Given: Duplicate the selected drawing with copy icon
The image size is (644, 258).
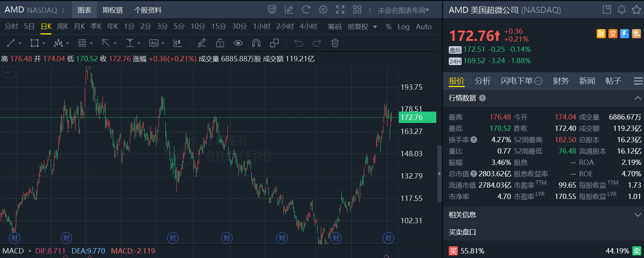Looking at the screenshot, I should [274, 43].
